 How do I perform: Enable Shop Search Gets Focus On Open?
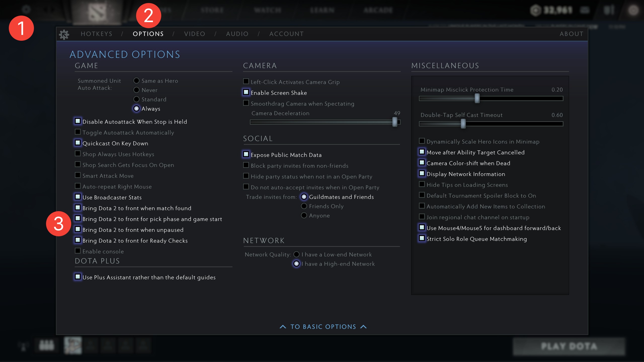coord(78,164)
